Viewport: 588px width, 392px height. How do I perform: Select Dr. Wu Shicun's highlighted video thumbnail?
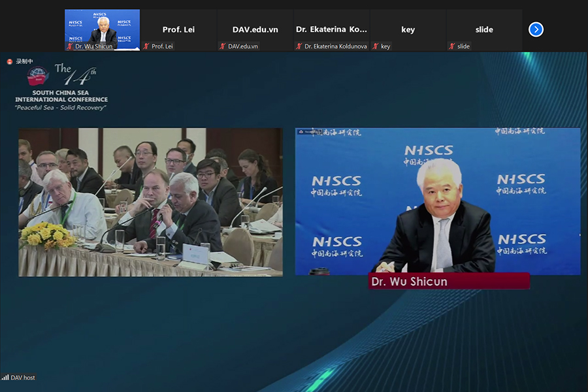click(101, 26)
